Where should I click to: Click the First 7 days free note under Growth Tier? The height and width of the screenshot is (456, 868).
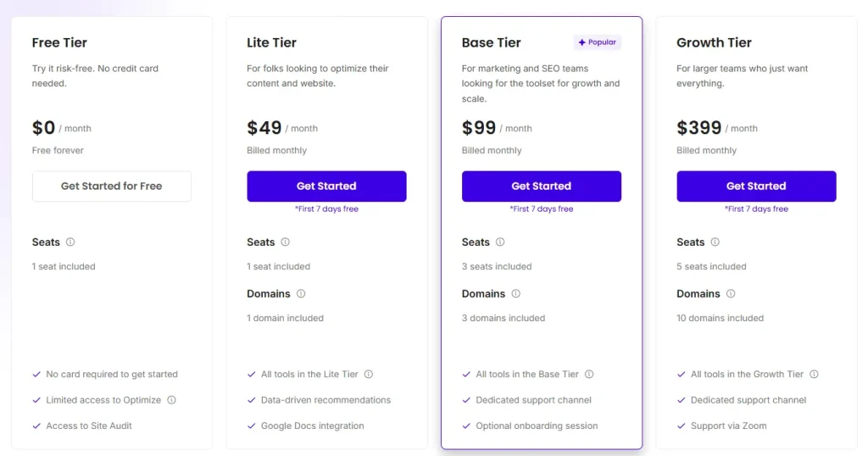tap(756, 209)
